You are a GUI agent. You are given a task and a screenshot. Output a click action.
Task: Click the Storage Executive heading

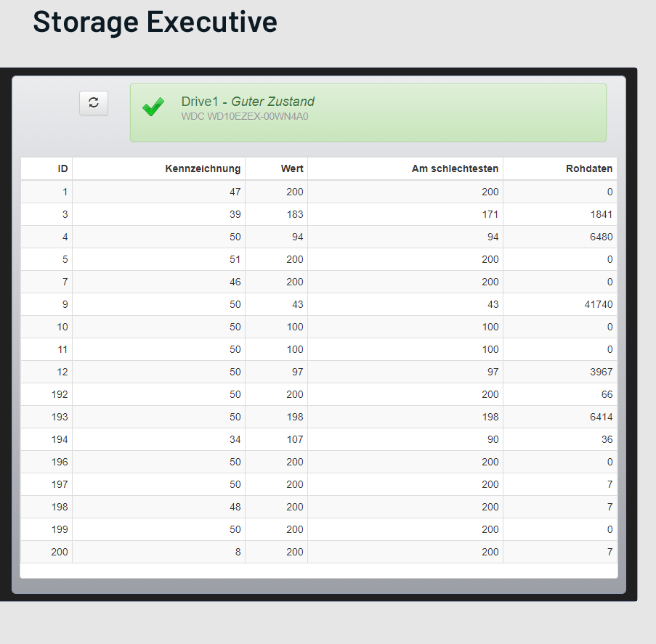click(155, 22)
